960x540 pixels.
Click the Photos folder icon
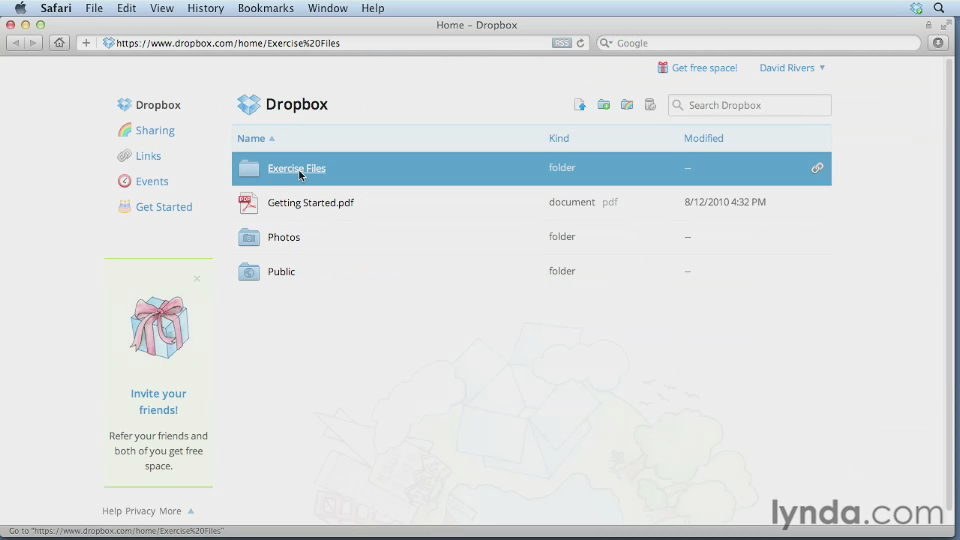(249, 237)
